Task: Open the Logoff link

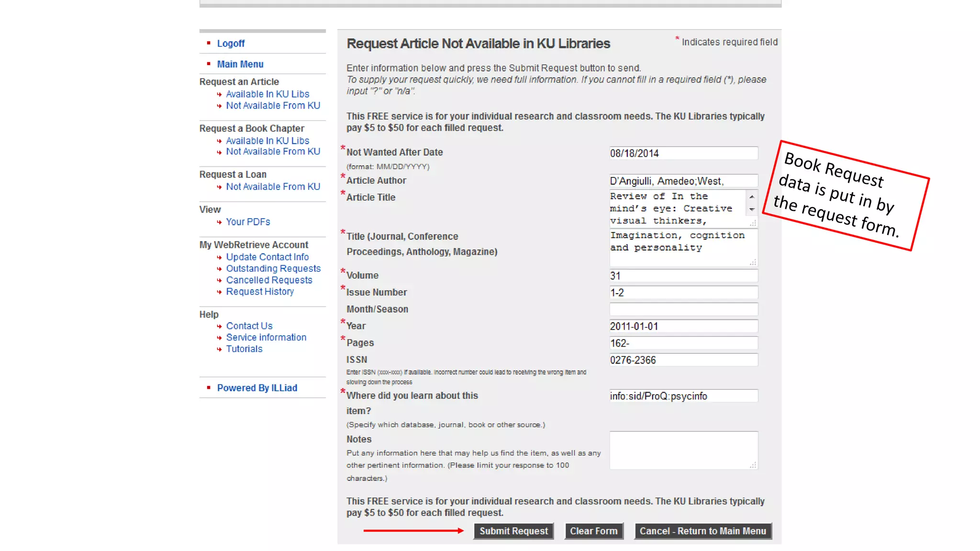Action: (x=231, y=44)
